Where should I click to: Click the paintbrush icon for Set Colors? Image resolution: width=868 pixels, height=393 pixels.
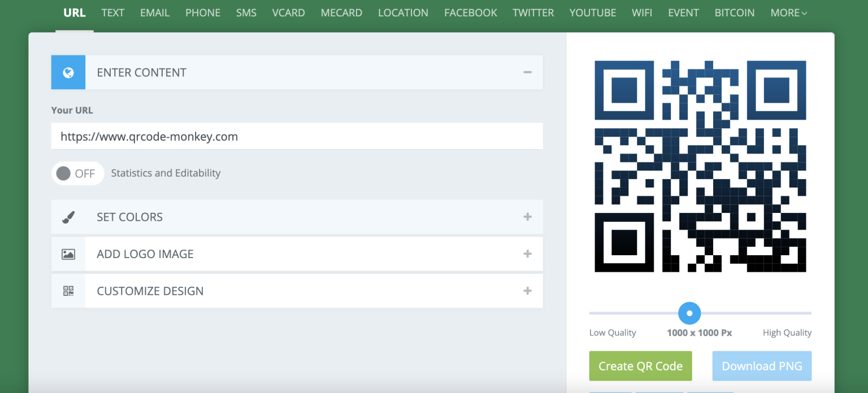(68, 217)
